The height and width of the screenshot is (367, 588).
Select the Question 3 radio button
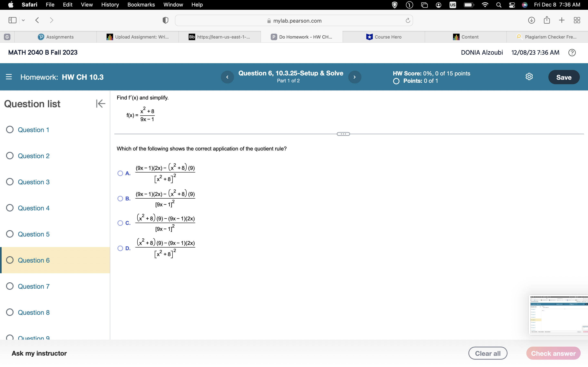10,182
